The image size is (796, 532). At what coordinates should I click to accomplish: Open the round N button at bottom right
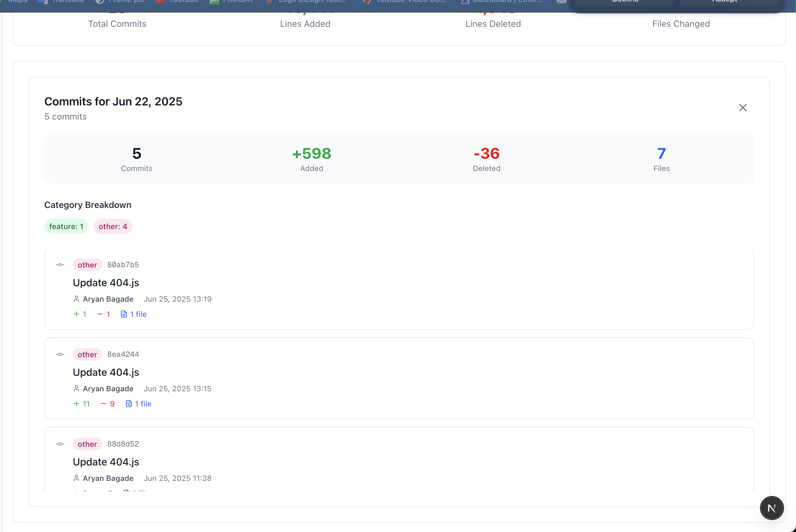(x=772, y=508)
